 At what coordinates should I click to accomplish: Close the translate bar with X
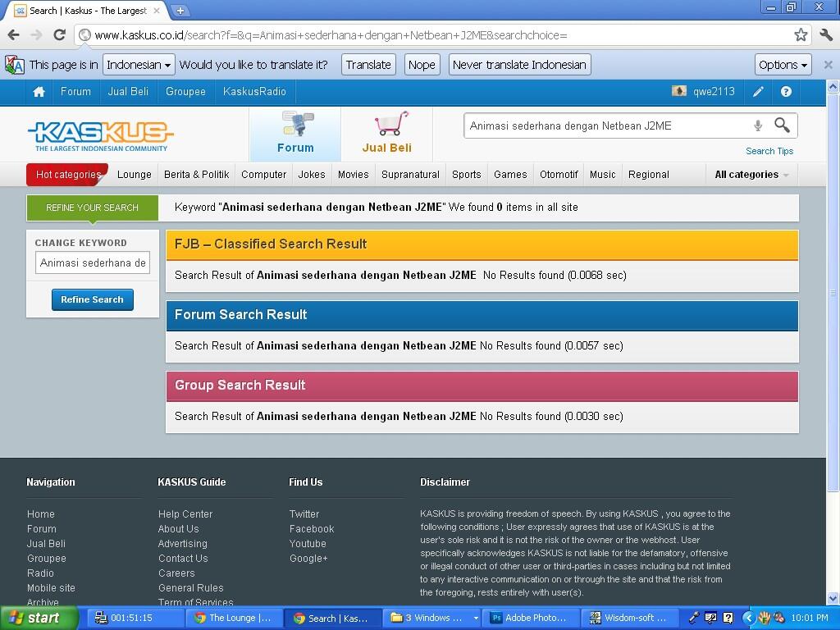pos(828,65)
